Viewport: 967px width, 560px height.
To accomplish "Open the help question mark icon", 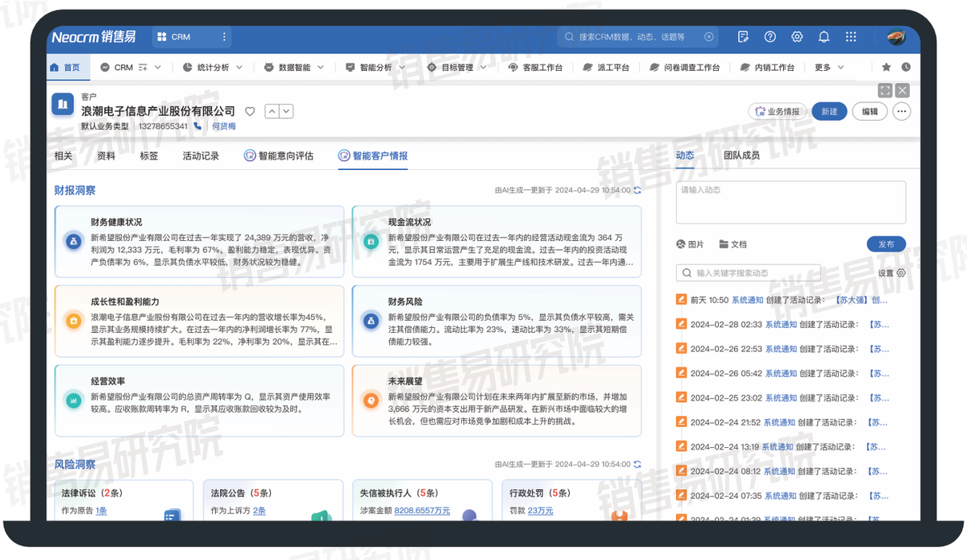I will click(770, 37).
